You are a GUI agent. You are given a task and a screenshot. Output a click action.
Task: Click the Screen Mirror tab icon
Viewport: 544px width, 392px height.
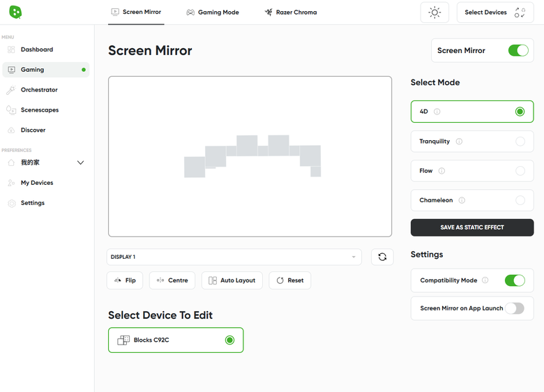(x=115, y=12)
